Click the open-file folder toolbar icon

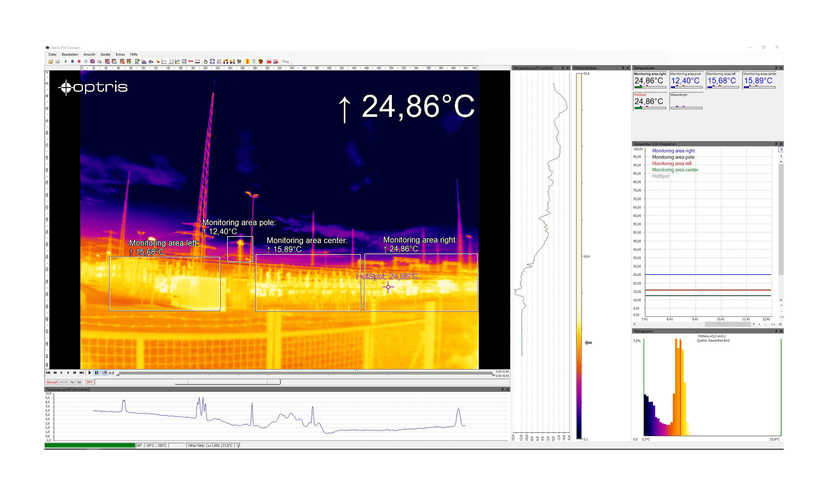pos(51,61)
